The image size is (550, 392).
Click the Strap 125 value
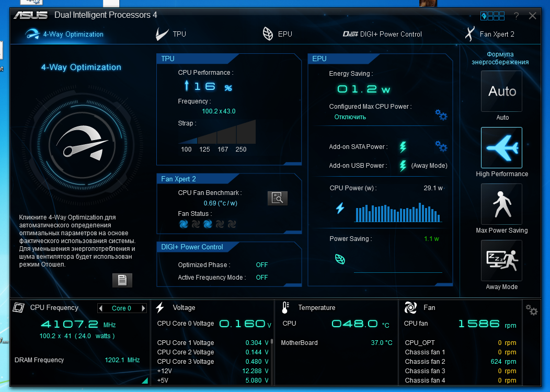(x=204, y=149)
